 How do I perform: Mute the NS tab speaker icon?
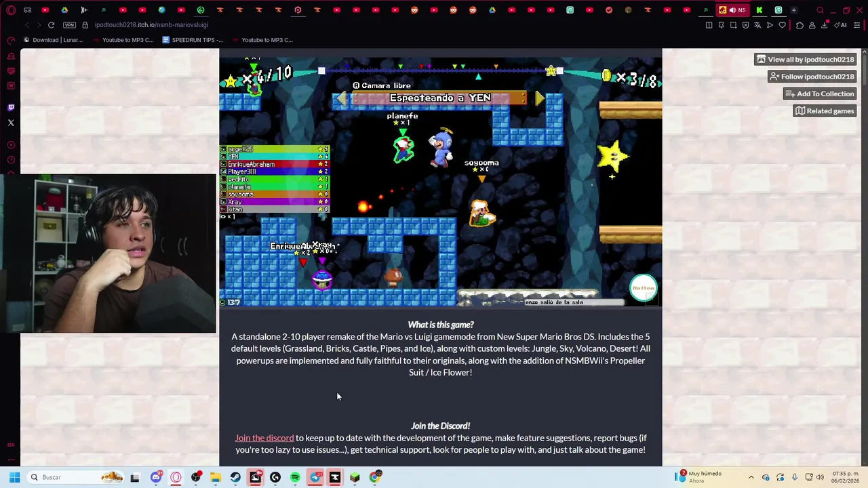click(732, 10)
